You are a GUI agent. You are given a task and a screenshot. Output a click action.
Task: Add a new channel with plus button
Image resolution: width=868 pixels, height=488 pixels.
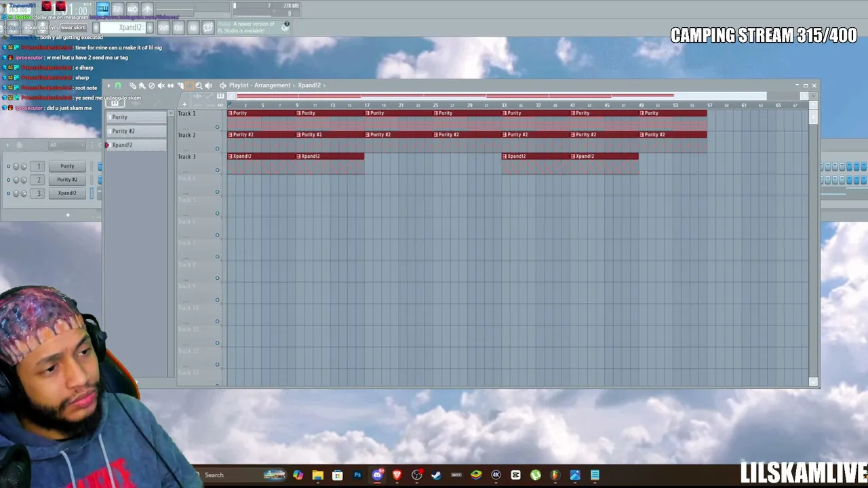[x=68, y=215]
